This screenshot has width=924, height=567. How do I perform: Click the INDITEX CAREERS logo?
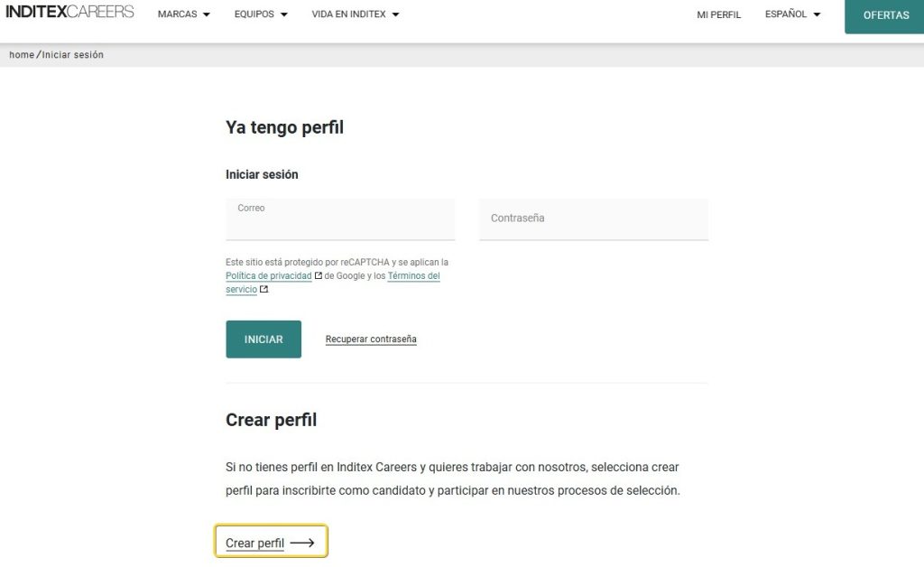pos(70,12)
